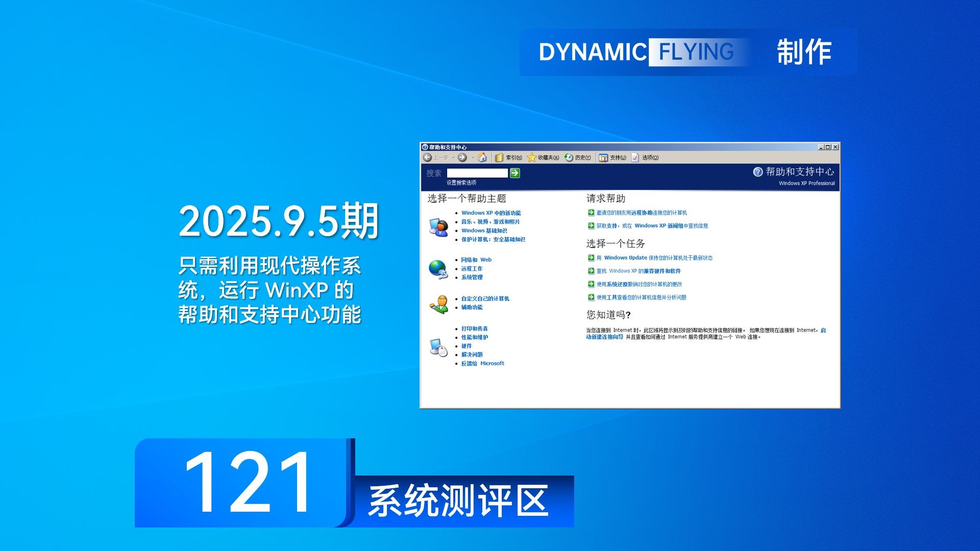Expand the Back button history dropdown arrow

tap(453, 158)
